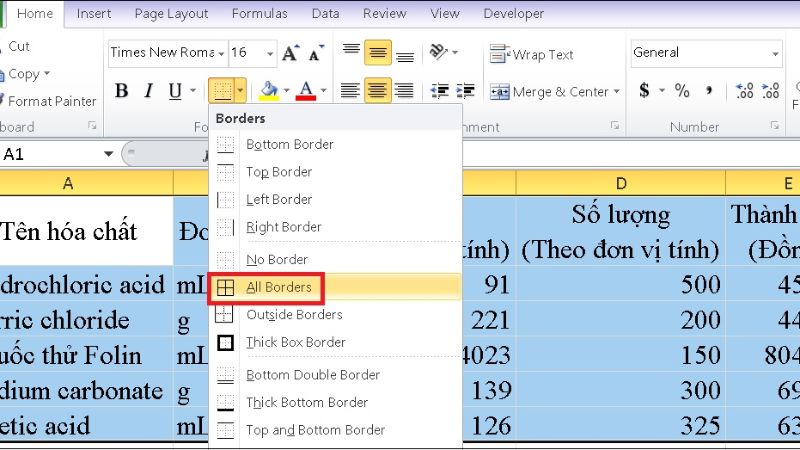Open View tab

click(x=445, y=14)
